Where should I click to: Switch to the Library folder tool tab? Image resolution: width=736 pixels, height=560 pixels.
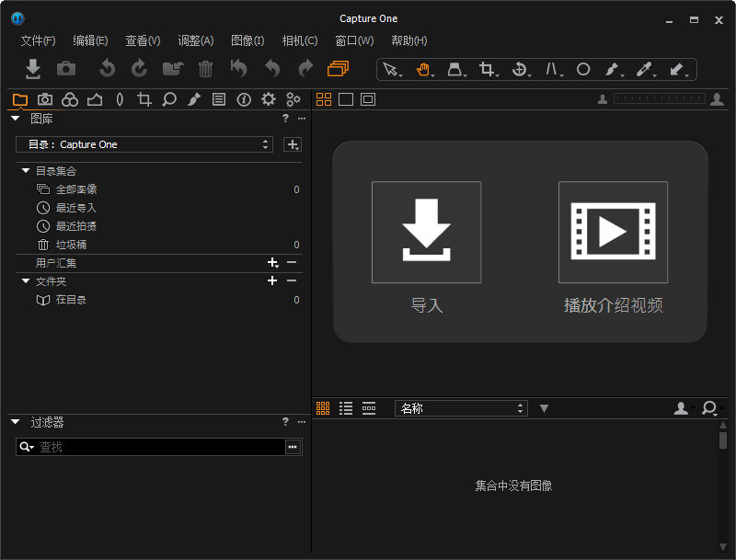tap(20, 99)
